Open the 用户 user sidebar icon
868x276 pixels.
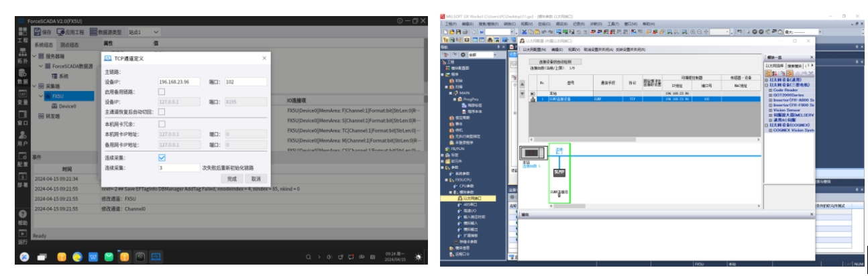(23, 139)
